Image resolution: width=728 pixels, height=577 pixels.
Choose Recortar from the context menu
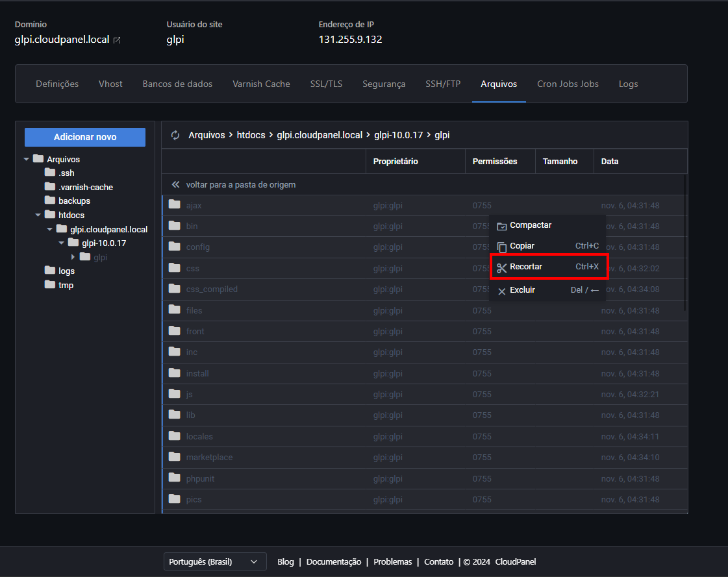(x=549, y=267)
